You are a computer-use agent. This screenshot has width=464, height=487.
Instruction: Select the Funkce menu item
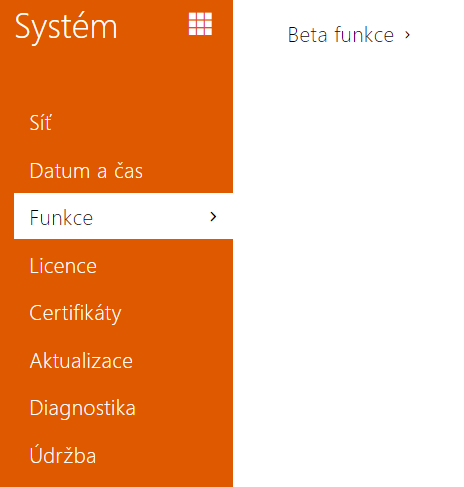click(x=123, y=216)
